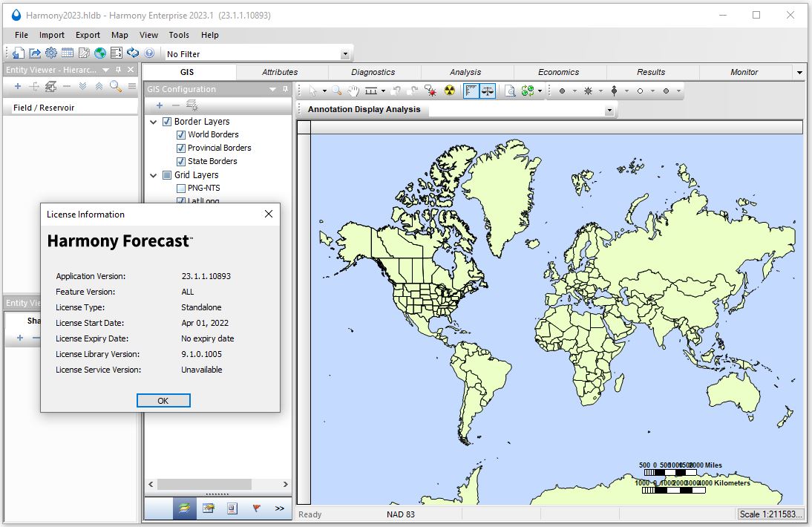The width and height of the screenshot is (812, 527).
Task: Select the pan hand tool
Action: tap(353, 91)
